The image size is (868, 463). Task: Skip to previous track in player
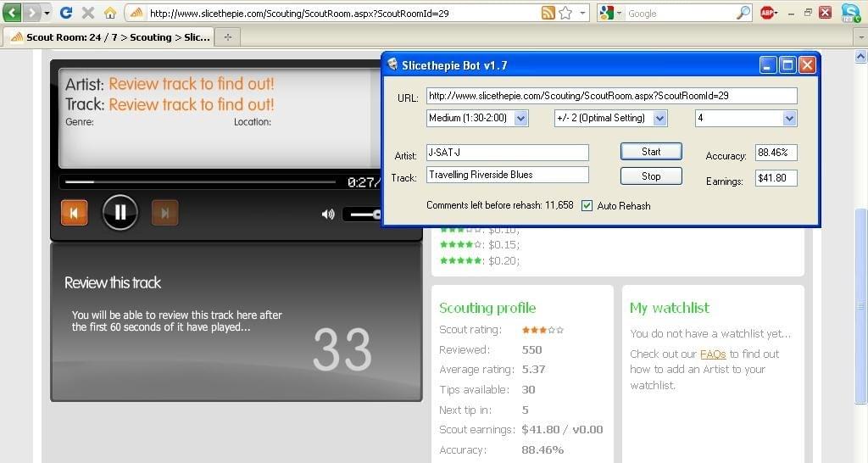74,213
